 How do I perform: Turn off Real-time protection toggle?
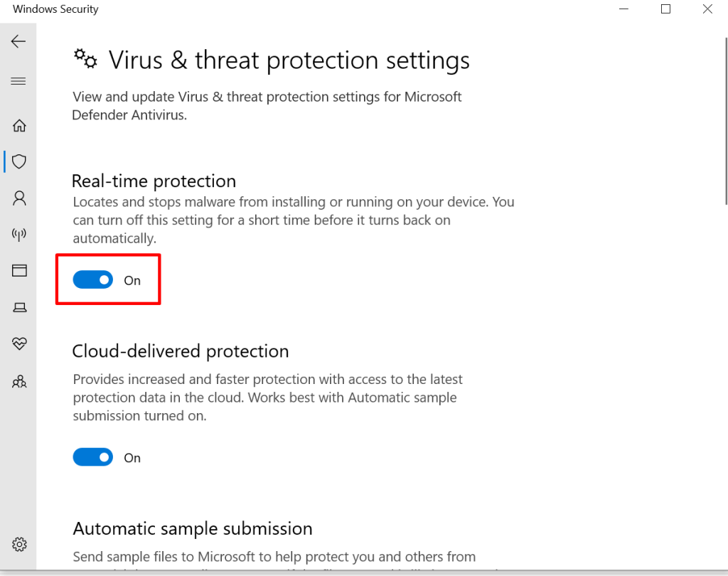(x=93, y=280)
